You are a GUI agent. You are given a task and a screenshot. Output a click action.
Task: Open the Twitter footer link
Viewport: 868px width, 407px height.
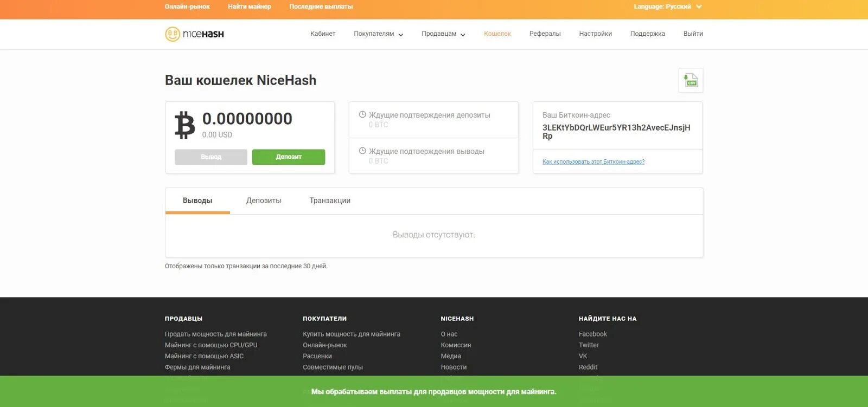[x=589, y=345]
